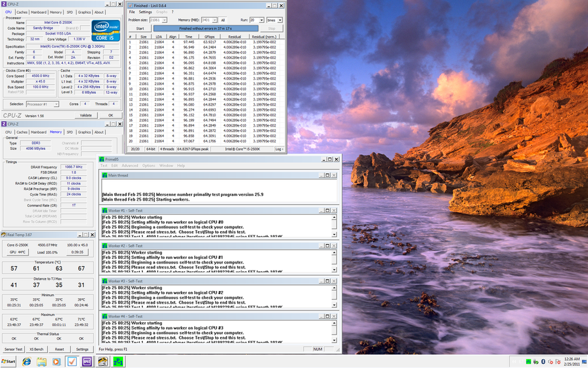Image resolution: width=588 pixels, height=368 pixels.
Task: Open the Advanced menu in Prime95
Action: [x=130, y=166]
